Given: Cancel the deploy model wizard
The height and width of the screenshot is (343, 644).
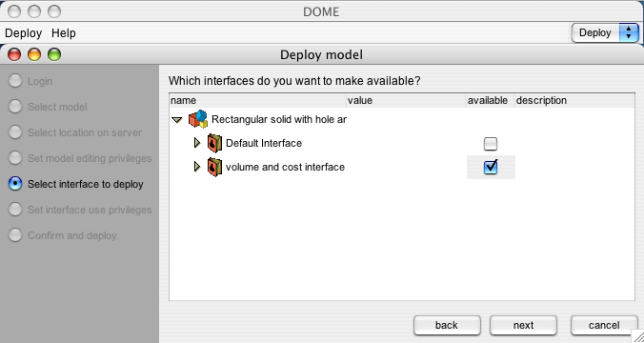Looking at the screenshot, I should tap(604, 325).
